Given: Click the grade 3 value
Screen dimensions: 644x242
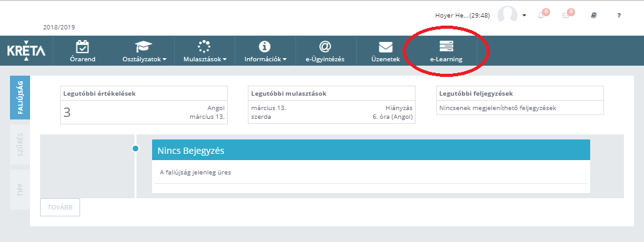Looking at the screenshot, I should click(x=67, y=112).
